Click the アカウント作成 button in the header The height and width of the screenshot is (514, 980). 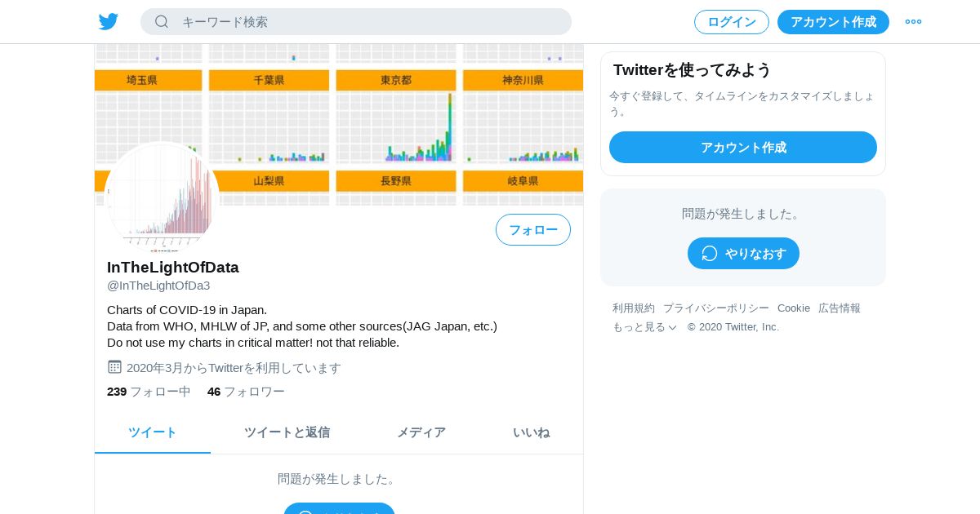833,22
